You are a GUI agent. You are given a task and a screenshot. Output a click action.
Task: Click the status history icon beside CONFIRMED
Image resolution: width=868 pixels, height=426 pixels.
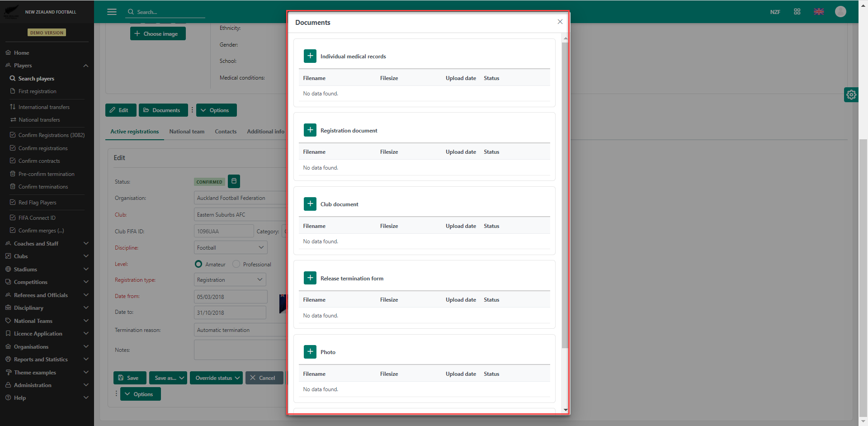pos(234,181)
